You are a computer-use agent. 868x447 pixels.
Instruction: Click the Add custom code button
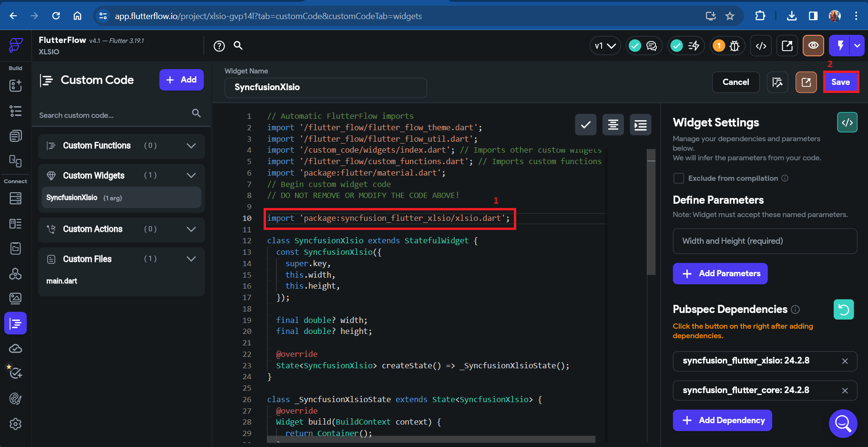tap(181, 80)
